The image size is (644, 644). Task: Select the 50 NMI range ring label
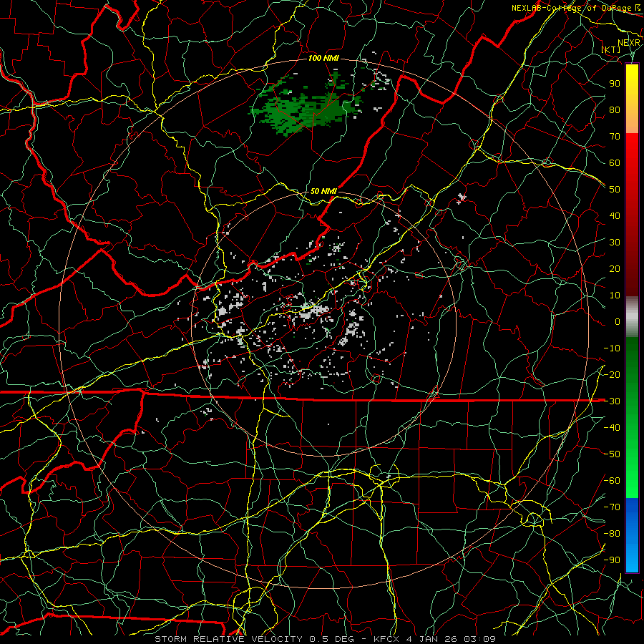(x=323, y=191)
